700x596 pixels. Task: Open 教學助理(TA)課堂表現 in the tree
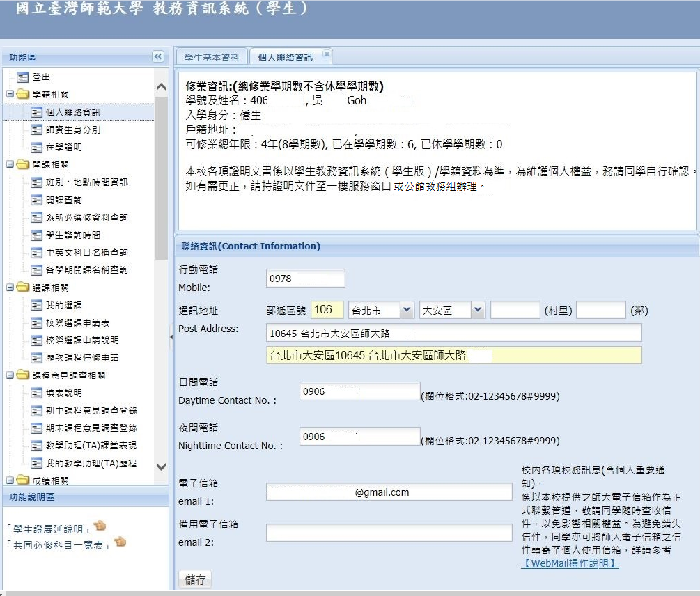(x=91, y=445)
